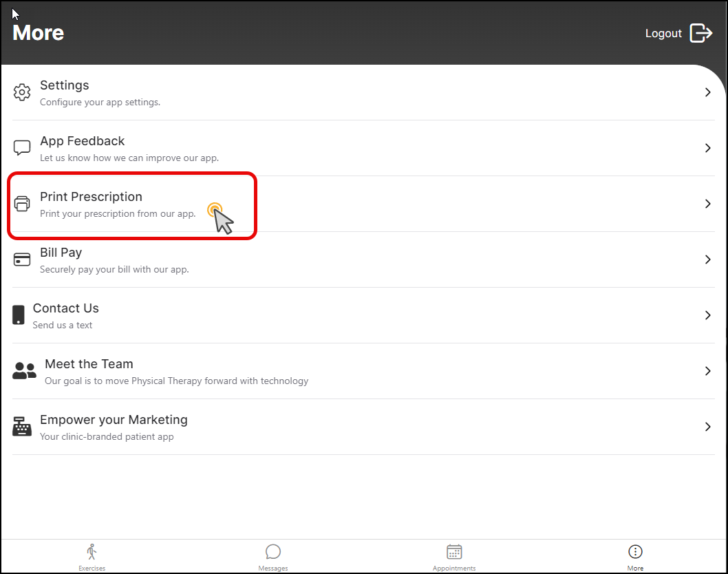Go to the Appointments tab

click(454, 555)
